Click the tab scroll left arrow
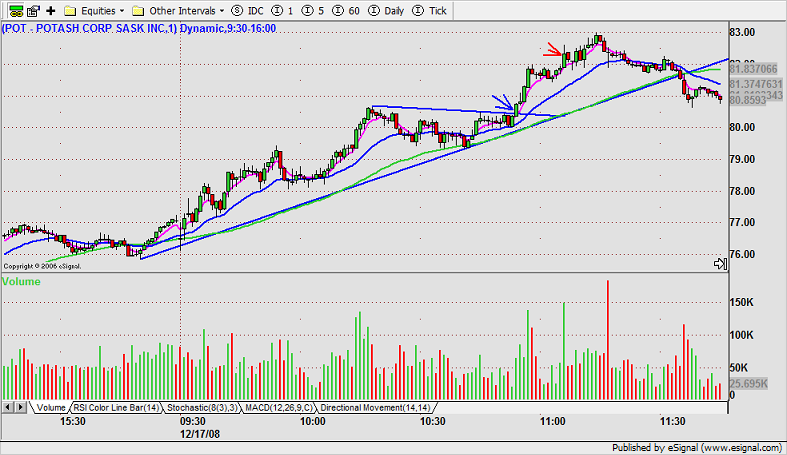This screenshot has width=787, height=455. click(8, 407)
